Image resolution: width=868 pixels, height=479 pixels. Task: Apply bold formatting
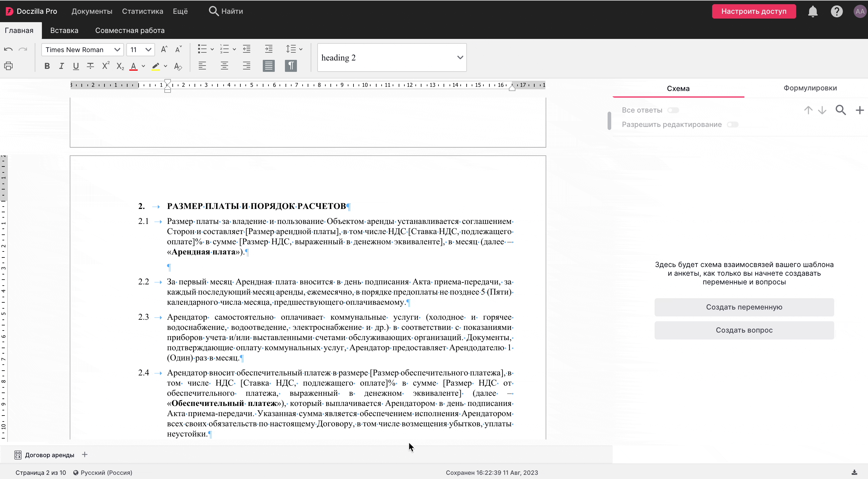click(47, 66)
